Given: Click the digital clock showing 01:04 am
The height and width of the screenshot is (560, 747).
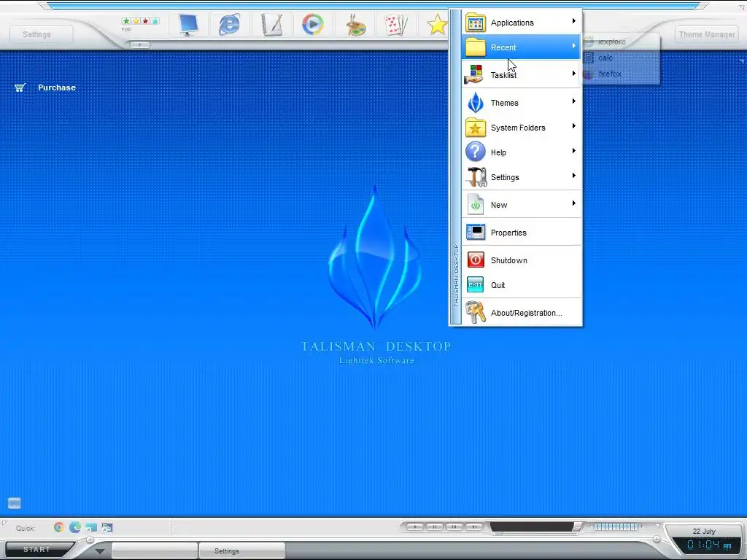Looking at the screenshot, I should point(709,545).
